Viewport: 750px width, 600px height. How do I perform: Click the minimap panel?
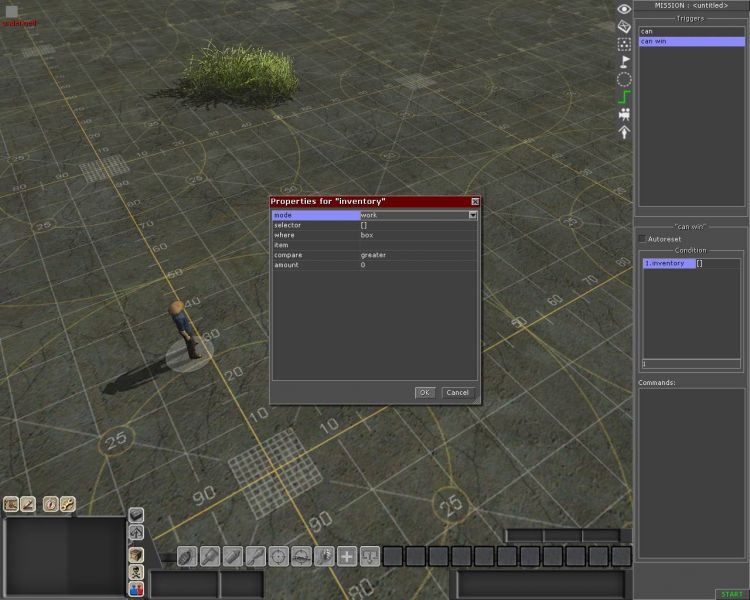pos(65,556)
